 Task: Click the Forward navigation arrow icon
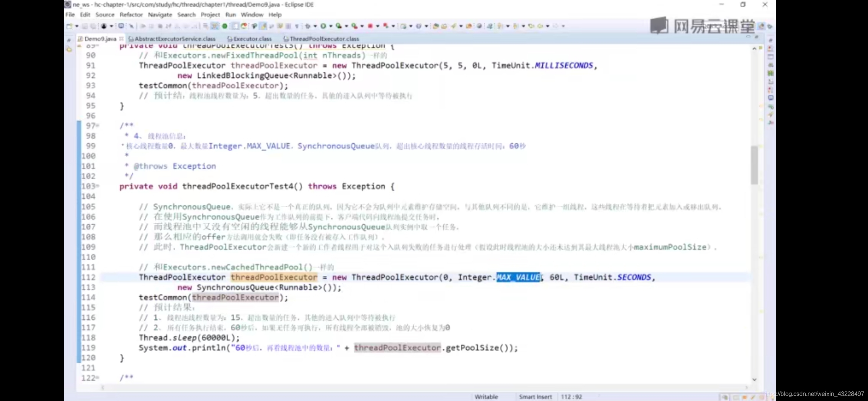click(x=556, y=26)
